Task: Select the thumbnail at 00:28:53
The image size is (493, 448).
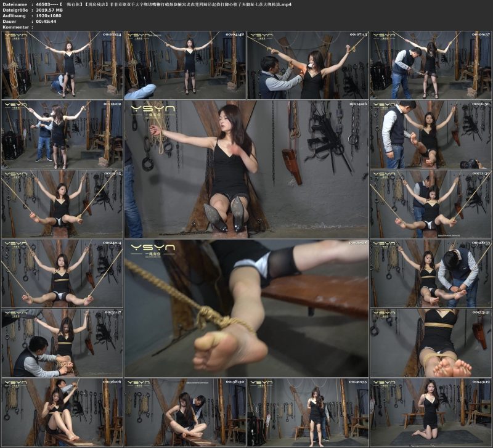Action: (430, 273)
